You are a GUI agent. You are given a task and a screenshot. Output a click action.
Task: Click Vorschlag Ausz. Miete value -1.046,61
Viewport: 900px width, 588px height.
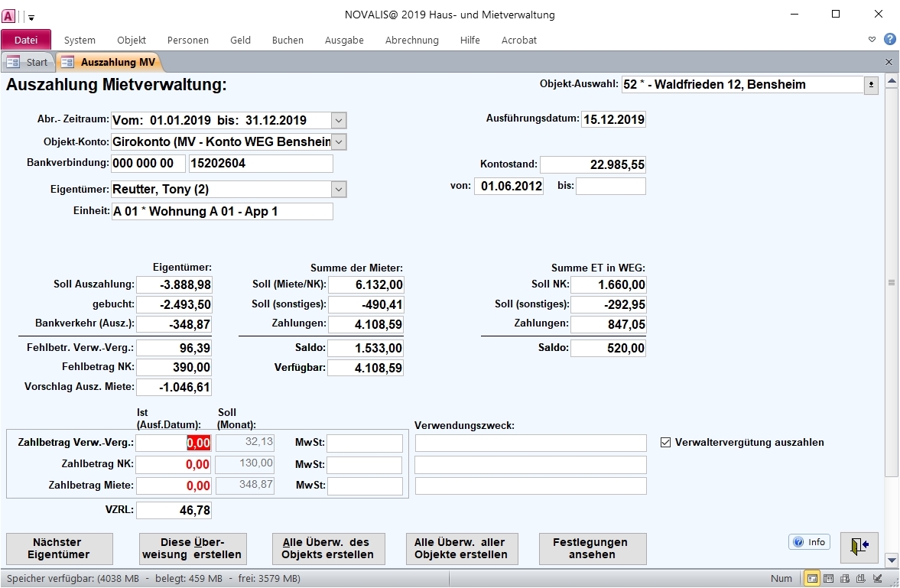pos(174,387)
